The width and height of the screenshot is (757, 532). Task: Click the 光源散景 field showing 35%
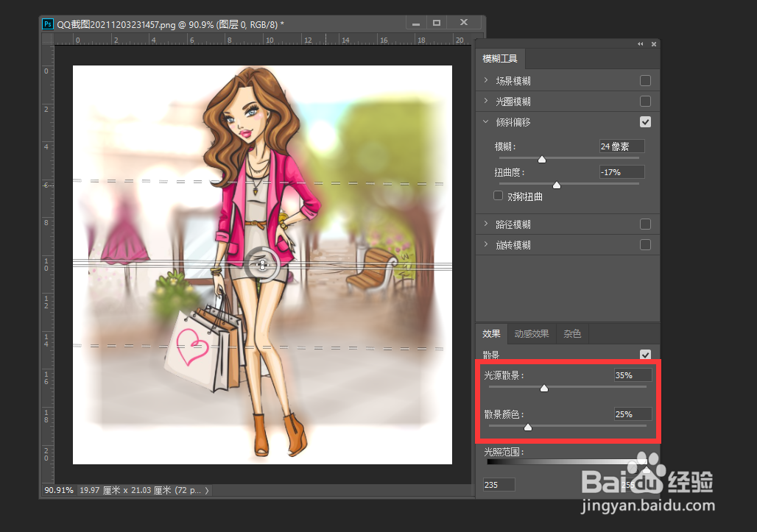point(633,375)
